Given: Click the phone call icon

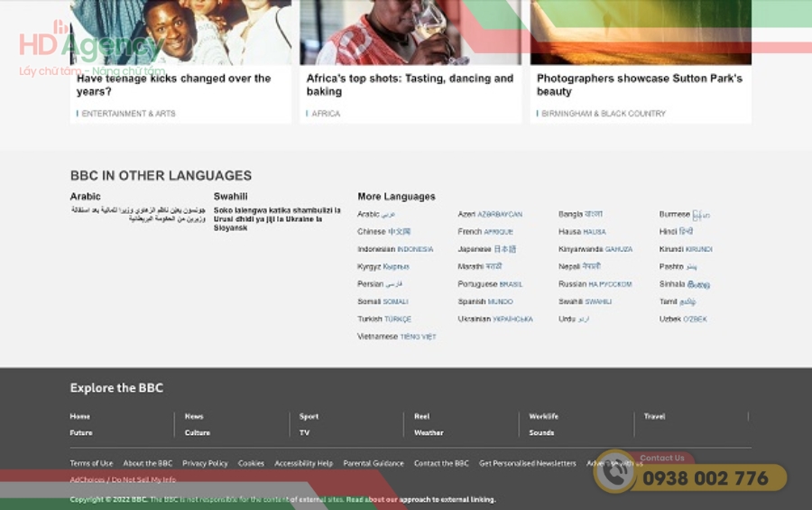Looking at the screenshot, I should click(614, 472).
